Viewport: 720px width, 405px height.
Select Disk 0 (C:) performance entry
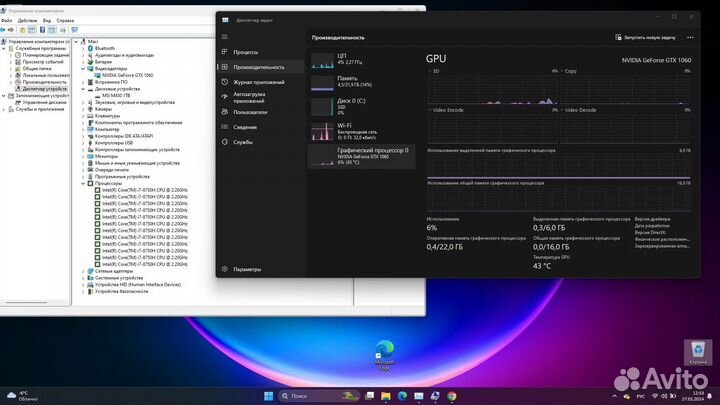(x=362, y=107)
